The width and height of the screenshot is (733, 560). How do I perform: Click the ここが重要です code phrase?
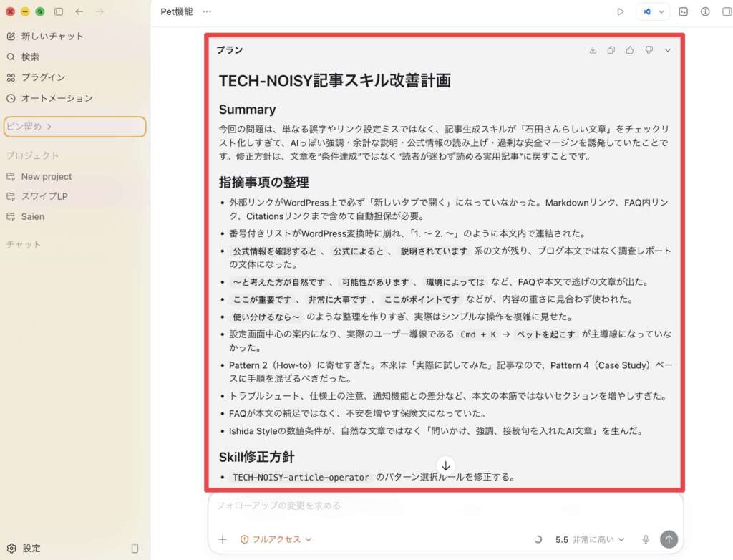[x=262, y=299]
